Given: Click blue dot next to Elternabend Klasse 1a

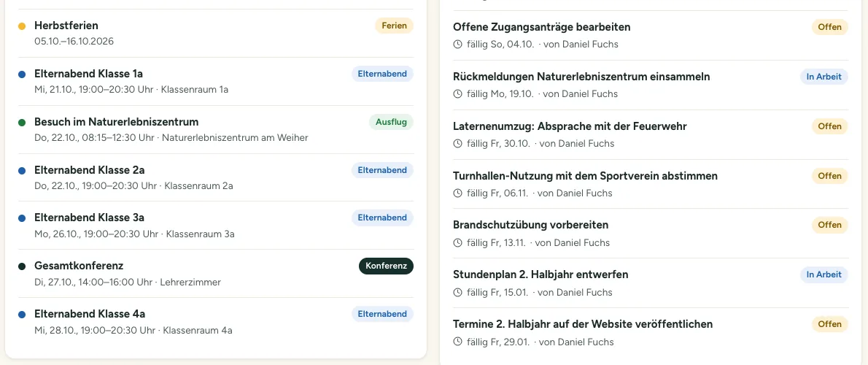Looking at the screenshot, I should pos(22,74).
